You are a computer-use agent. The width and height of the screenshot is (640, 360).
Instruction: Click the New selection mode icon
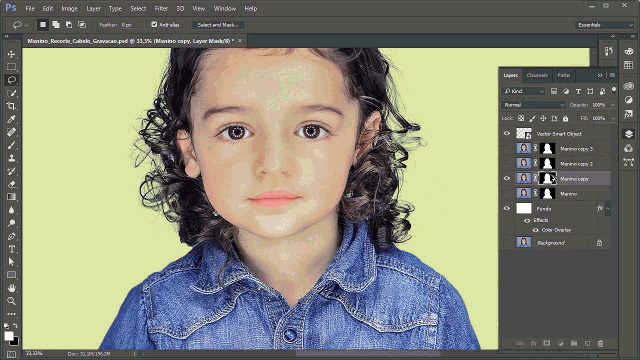point(43,25)
